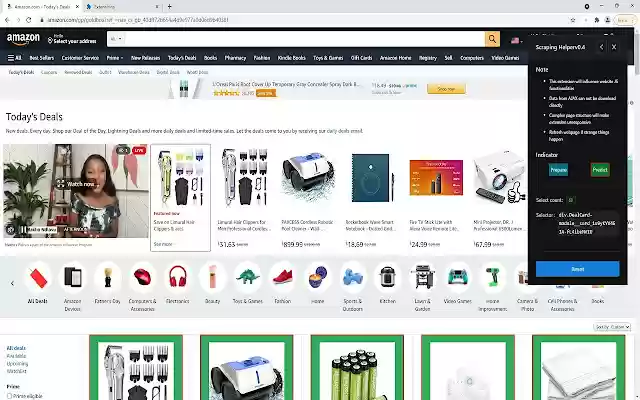Tick the Prime eligible checkbox
640x400 pixels.
9,396
